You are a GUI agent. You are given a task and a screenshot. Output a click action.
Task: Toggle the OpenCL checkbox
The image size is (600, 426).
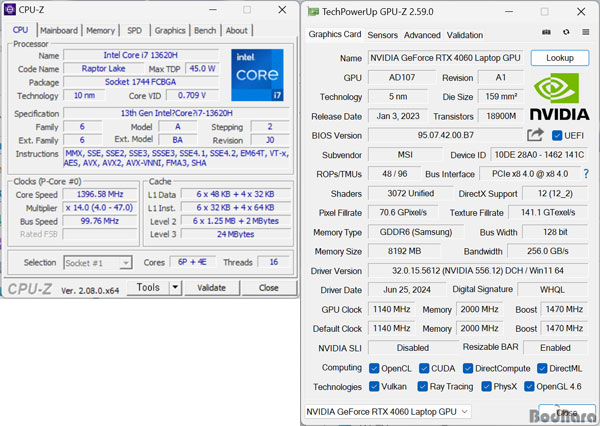pos(374,368)
